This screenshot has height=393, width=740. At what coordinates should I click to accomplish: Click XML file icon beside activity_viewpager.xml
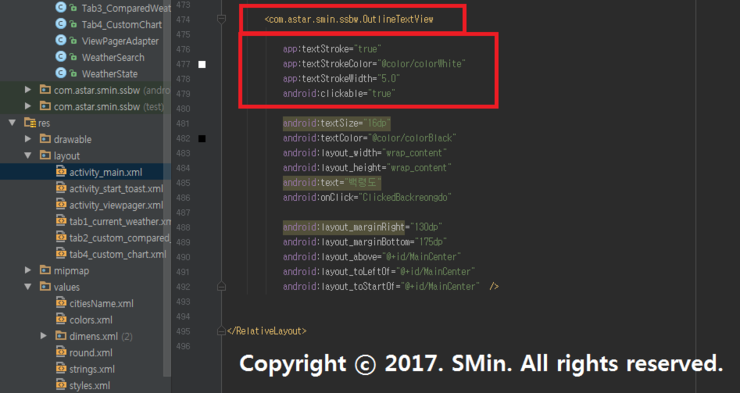coord(61,204)
